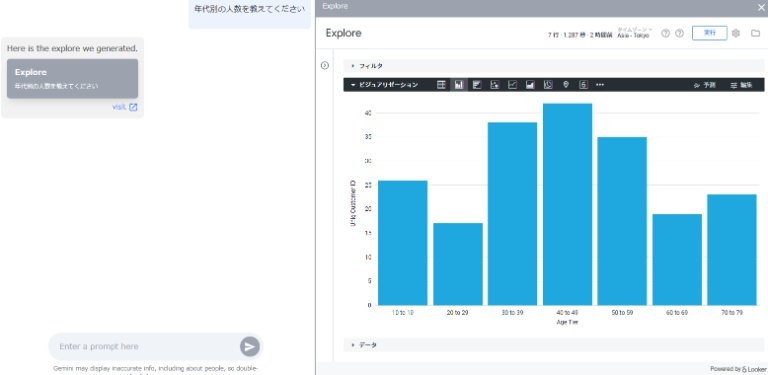Screen dimensions: 768x375
Task: Click the '70 to 79' axis label
Action: click(732, 312)
